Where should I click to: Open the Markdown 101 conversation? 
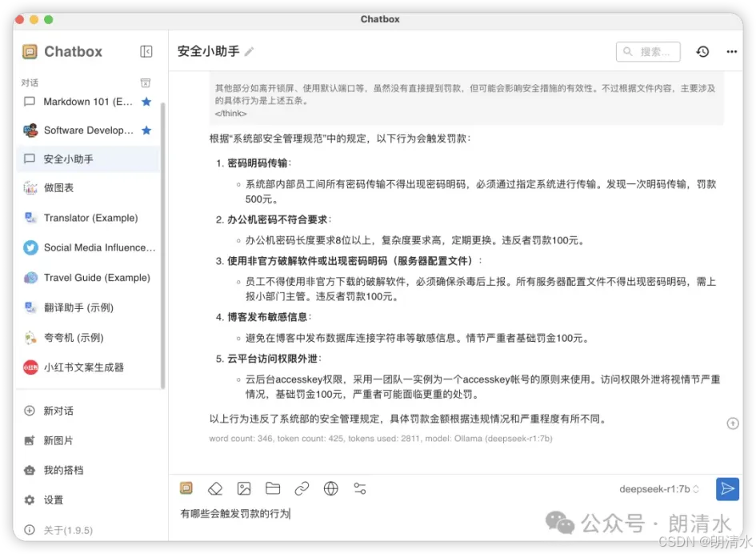pyautogui.click(x=88, y=102)
